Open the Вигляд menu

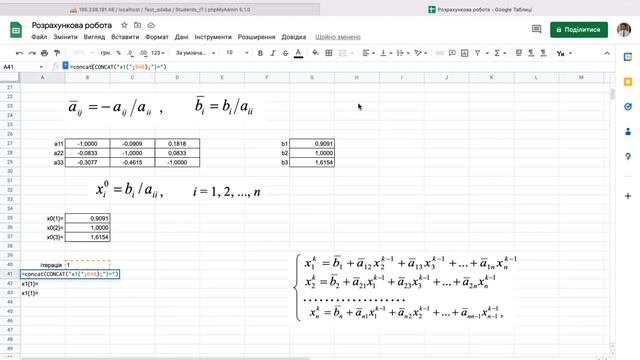click(x=94, y=37)
